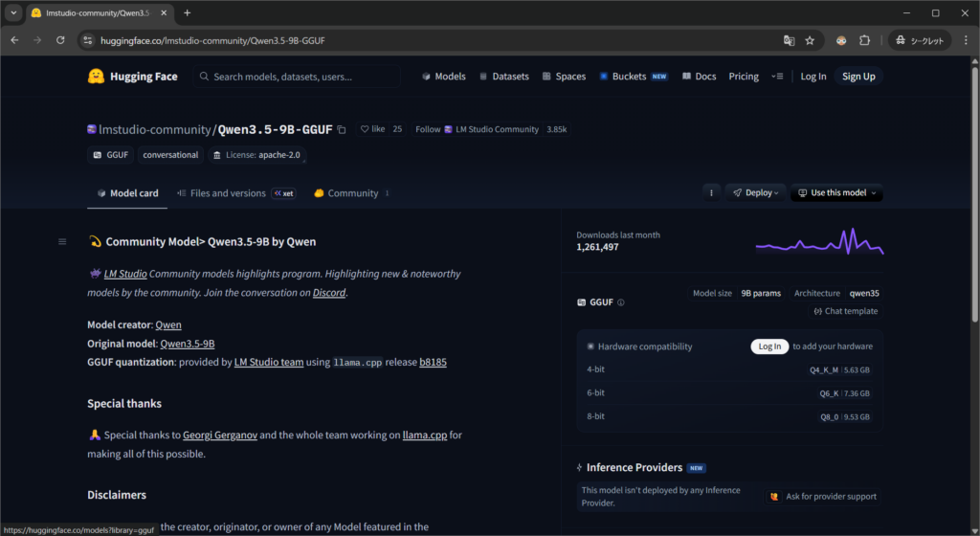Open the table of contents hamburger icon
Screen dimensions: 980x536
tap(62, 241)
